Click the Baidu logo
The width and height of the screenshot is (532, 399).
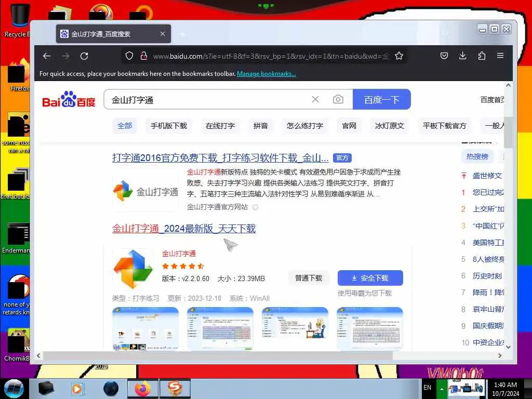[x=69, y=99]
